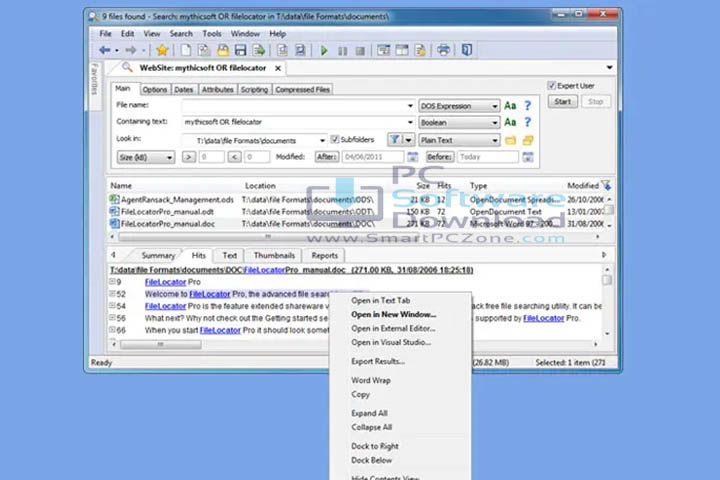This screenshot has height=480, width=720.
Task: Click the grey Forward arrow toolbar icon
Action: (131, 50)
